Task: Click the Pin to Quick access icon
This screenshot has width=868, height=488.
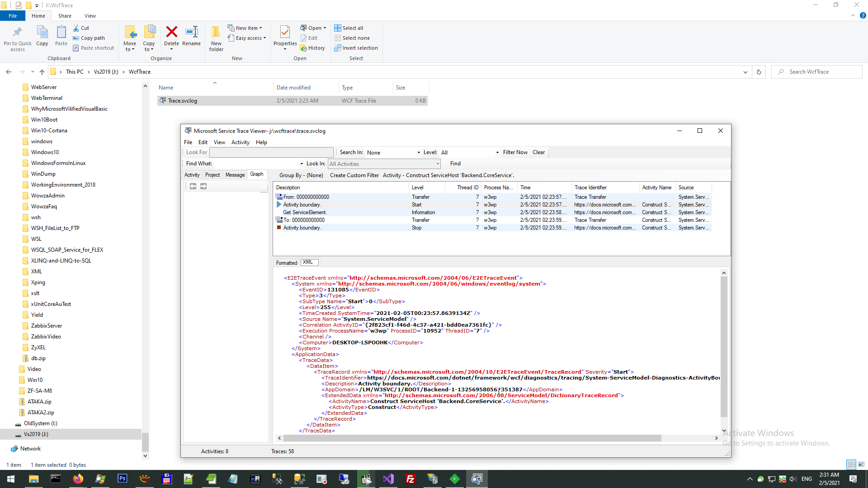Action: 18,33
